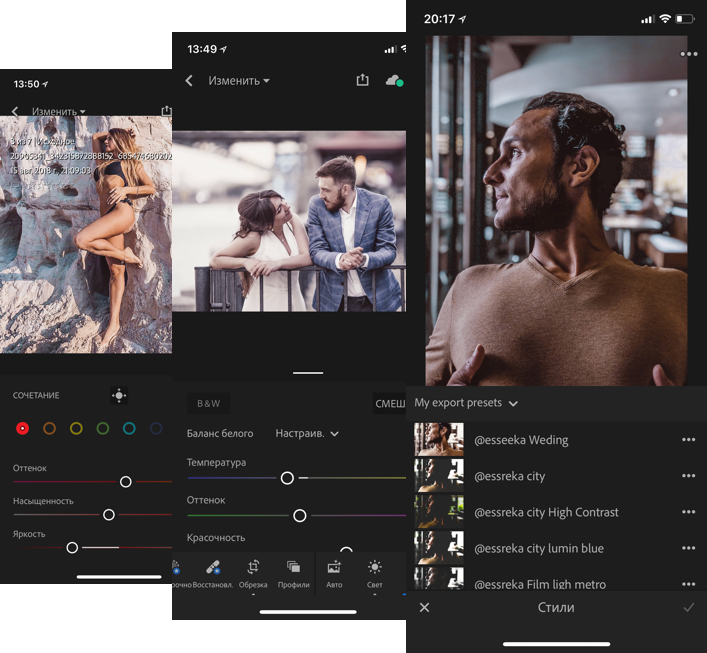Click the СМЕШ color mix button
This screenshot has width=707, height=653.
[x=390, y=403]
